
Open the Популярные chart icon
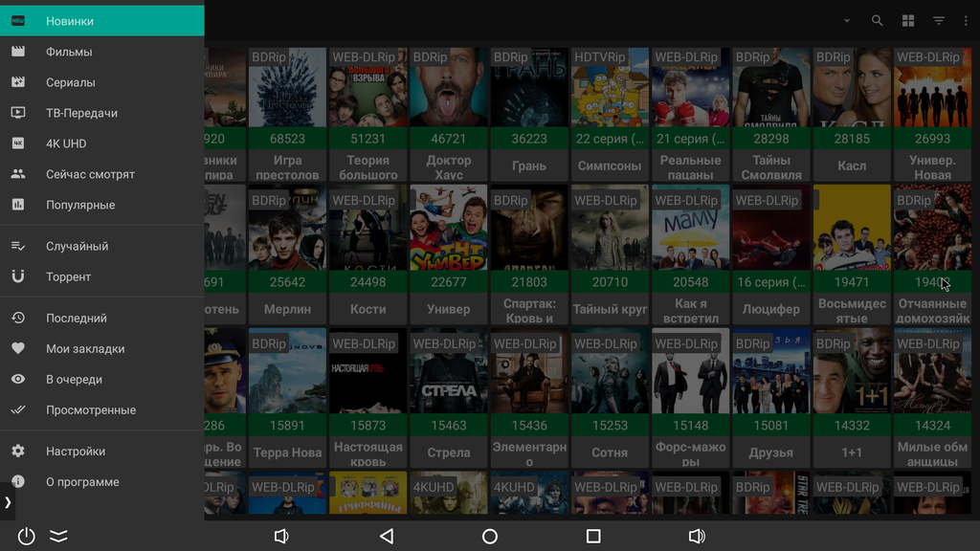[18, 205]
